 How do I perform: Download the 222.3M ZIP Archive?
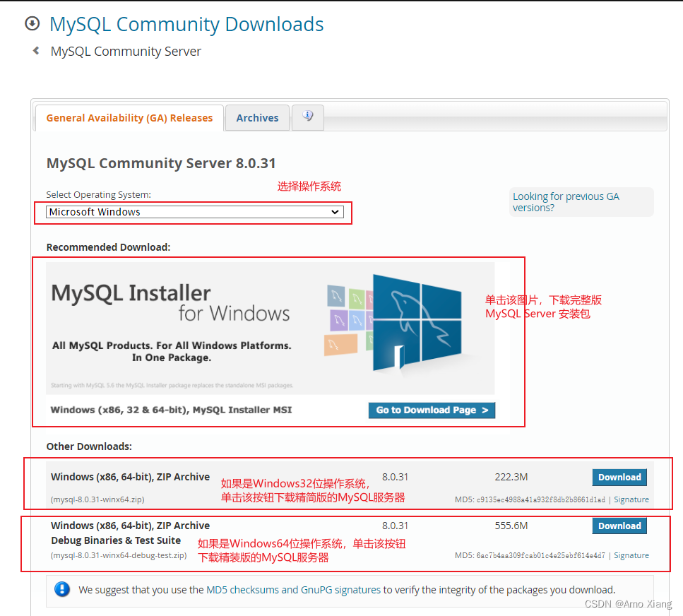[619, 477]
